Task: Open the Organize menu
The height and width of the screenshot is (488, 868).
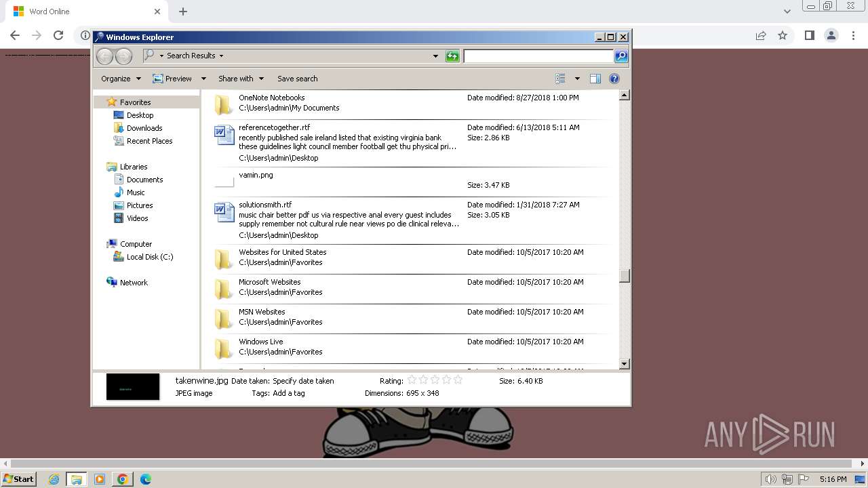Action: pos(121,79)
